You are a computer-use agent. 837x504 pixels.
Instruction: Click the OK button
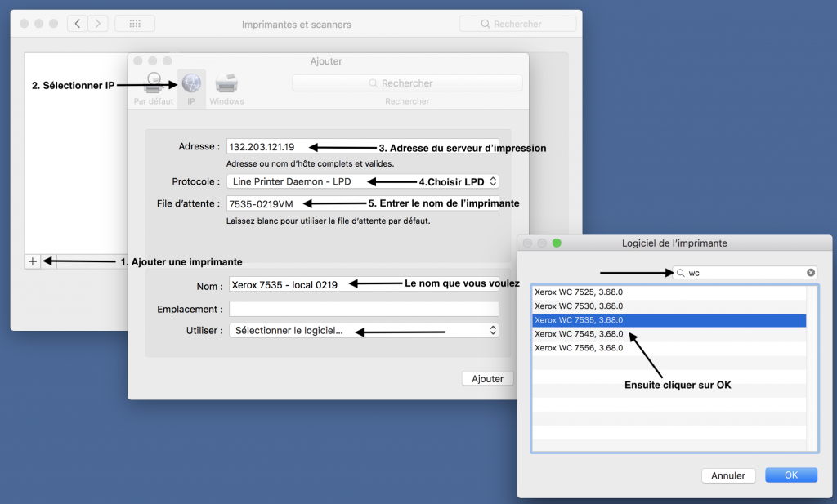791,475
